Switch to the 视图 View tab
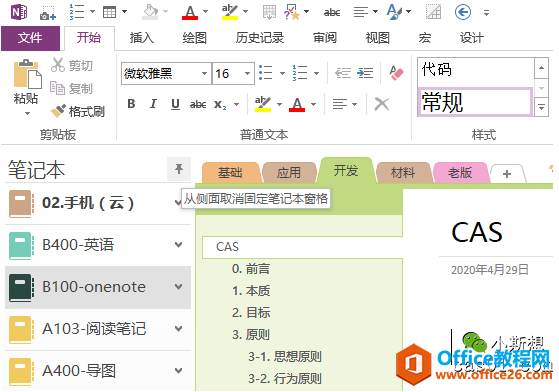Image resolution: width=559 pixels, height=392 pixels. tap(377, 38)
